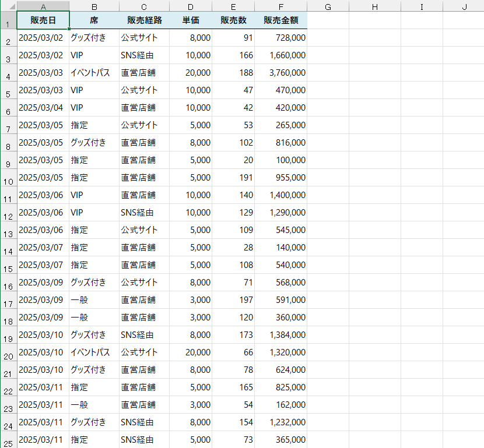Select column G header

328,6
